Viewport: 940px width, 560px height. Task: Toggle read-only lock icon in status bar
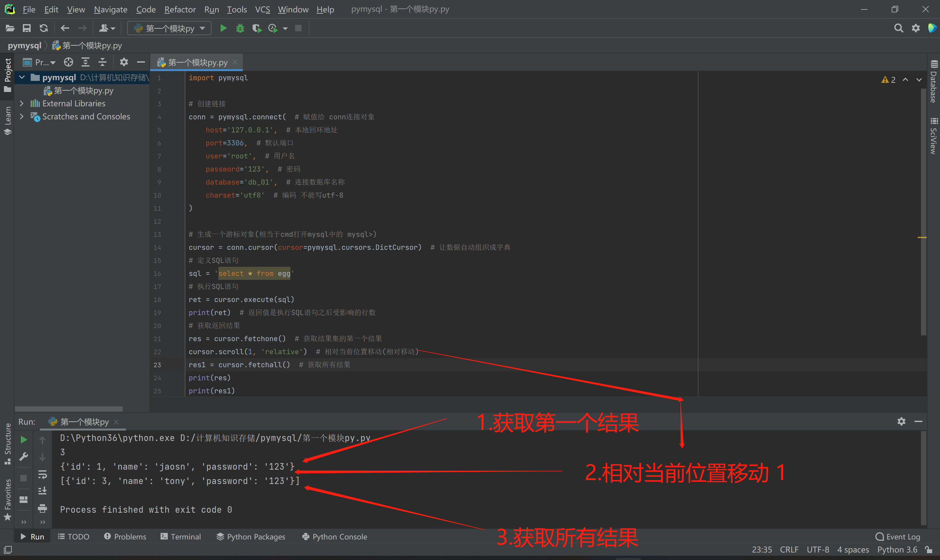928,550
